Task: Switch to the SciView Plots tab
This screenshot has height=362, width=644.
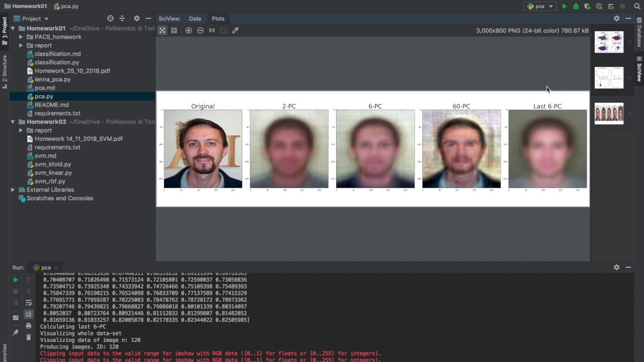Action: click(218, 19)
